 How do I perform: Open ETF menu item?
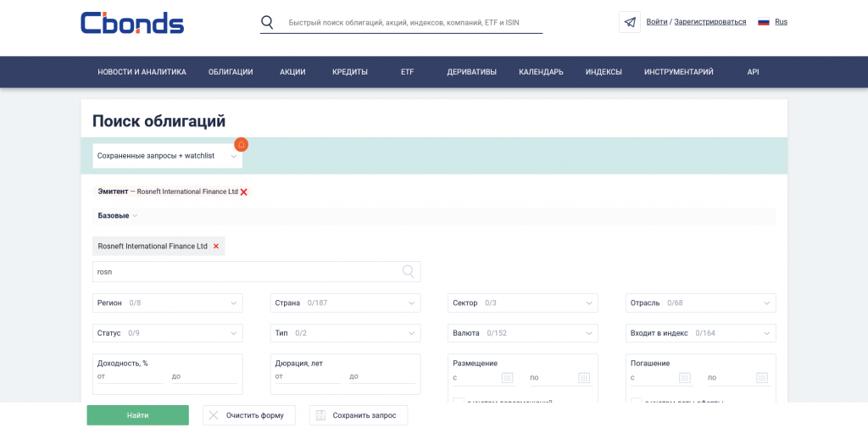408,72
